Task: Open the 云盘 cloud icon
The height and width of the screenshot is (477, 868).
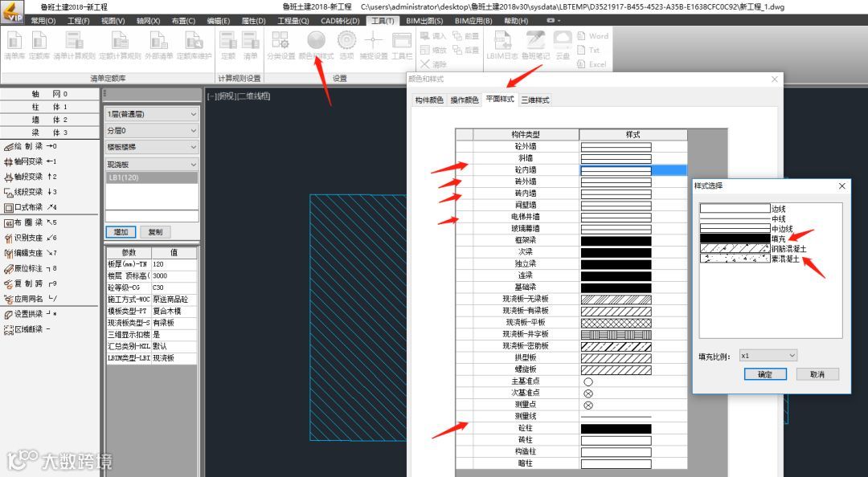Action: pos(563,46)
